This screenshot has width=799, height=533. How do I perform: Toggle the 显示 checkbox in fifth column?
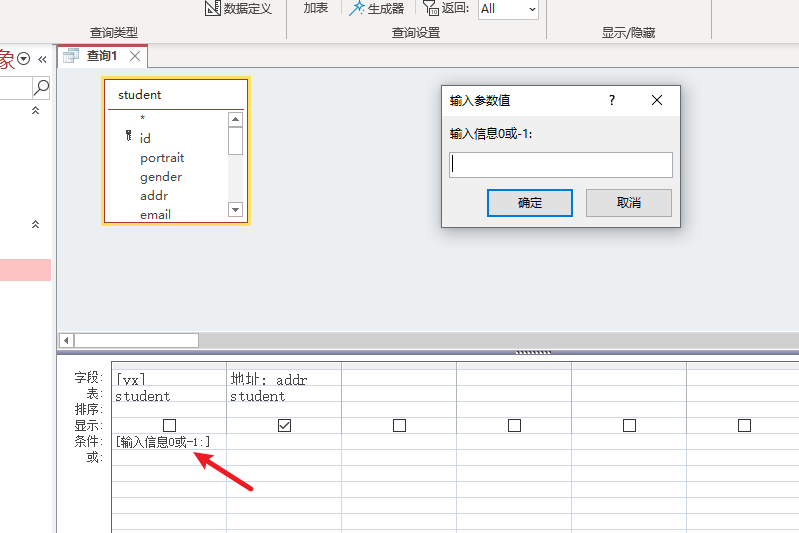click(x=629, y=425)
